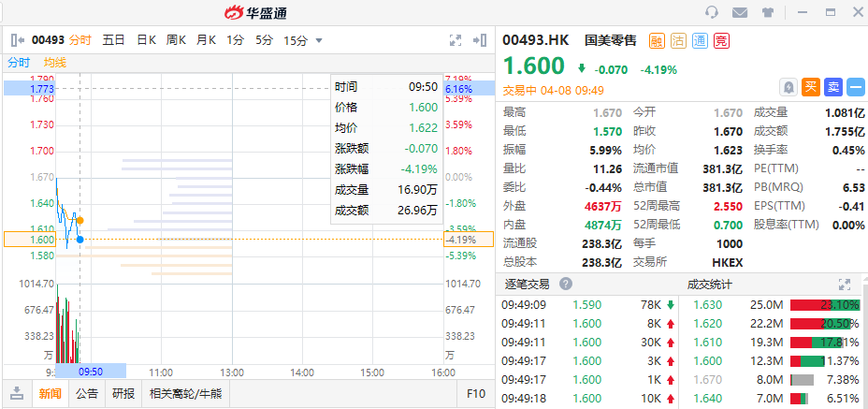Viewport: 868px width, 409px height.
Task: Click the 1.600 price marker on left axis
Action: pyautogui.click(x=30, y=240)
